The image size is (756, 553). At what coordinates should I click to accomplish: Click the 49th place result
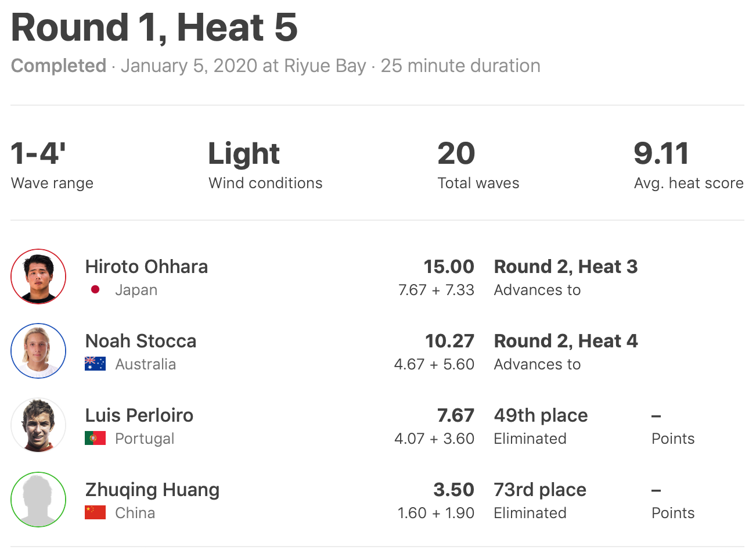[x=541, y=415]
